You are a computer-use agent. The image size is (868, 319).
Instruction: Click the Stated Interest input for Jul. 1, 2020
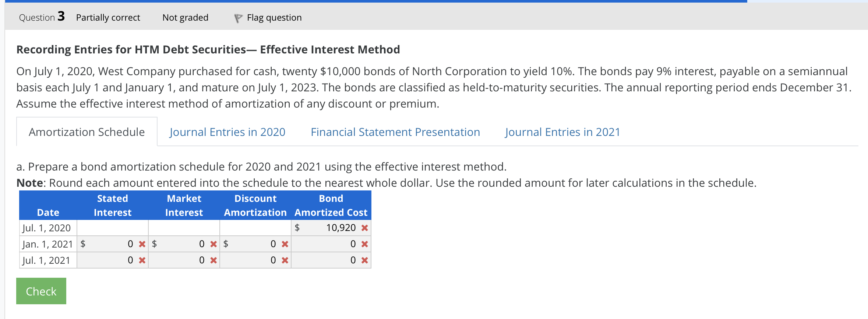pyautogui.click(x=112, y=227)
